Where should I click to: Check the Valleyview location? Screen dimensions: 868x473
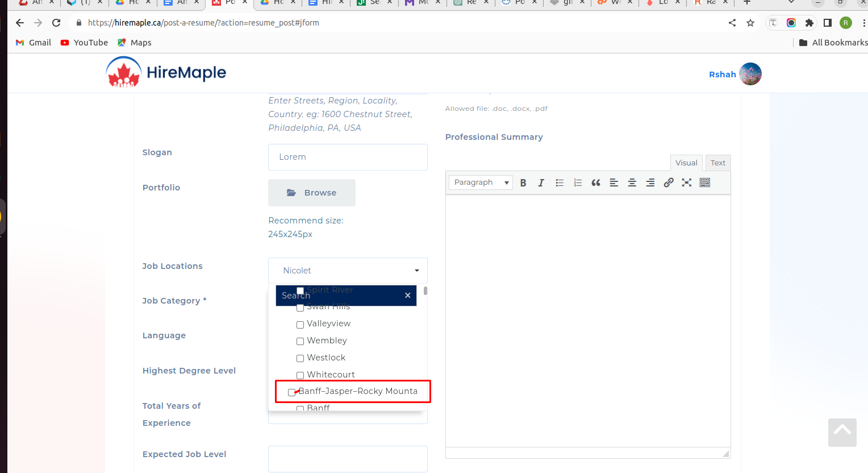tap(300, 325)
